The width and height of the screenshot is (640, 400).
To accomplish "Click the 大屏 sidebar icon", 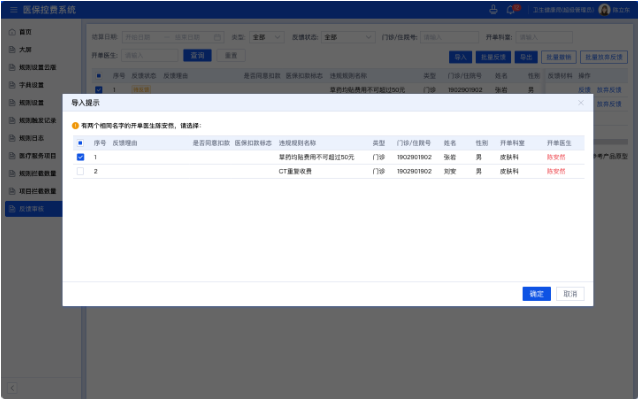I will click(10, 49).
